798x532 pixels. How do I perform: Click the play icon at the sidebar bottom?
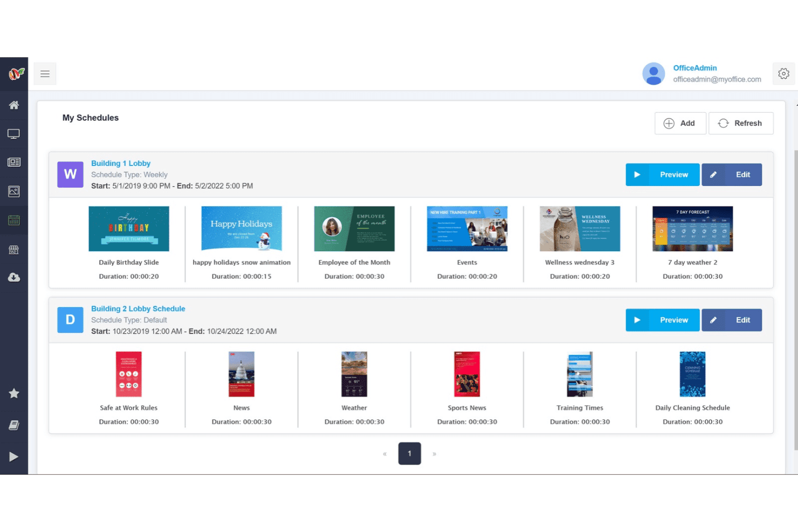tap(14, 457)
